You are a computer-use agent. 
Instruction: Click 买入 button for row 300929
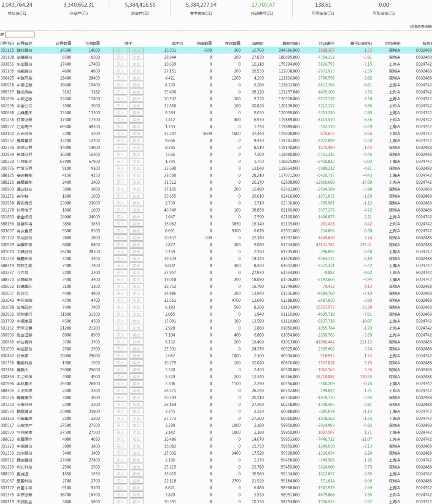(120, 244)
